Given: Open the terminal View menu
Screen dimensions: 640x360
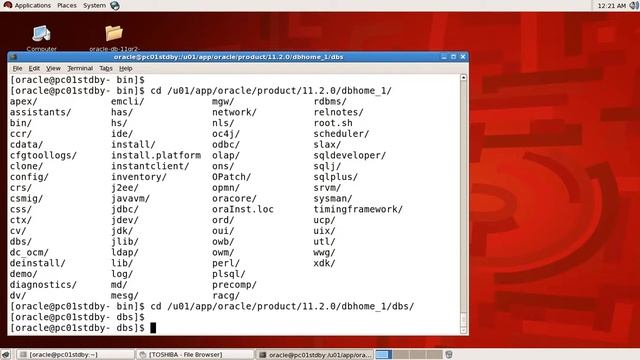Looking at the screenshot, I should pos(53,69).
